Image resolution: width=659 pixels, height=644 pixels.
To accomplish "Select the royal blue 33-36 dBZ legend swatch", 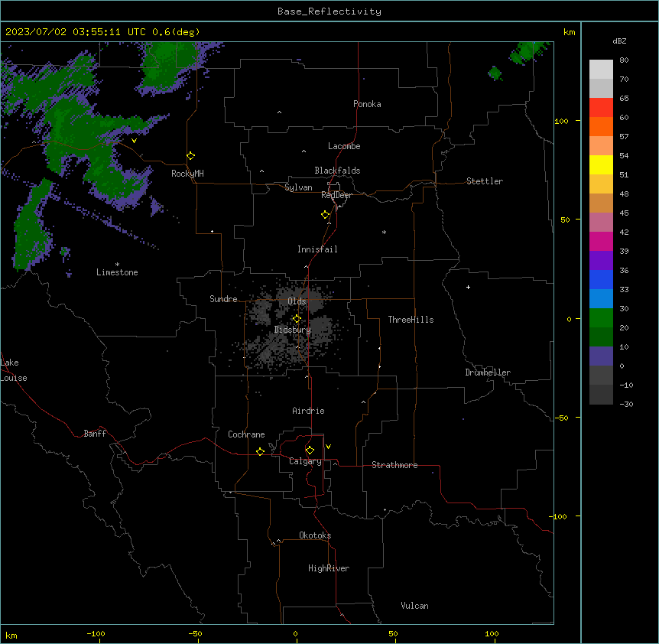I will point(601,279).
